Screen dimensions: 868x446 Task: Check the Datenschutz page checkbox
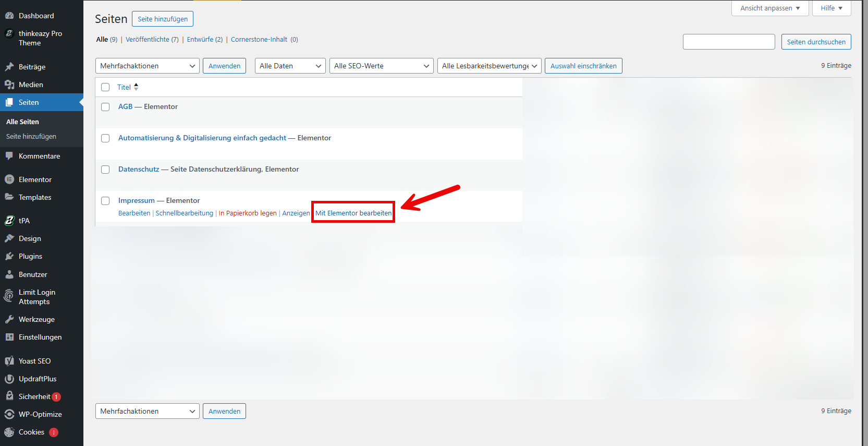coord(105,170)
